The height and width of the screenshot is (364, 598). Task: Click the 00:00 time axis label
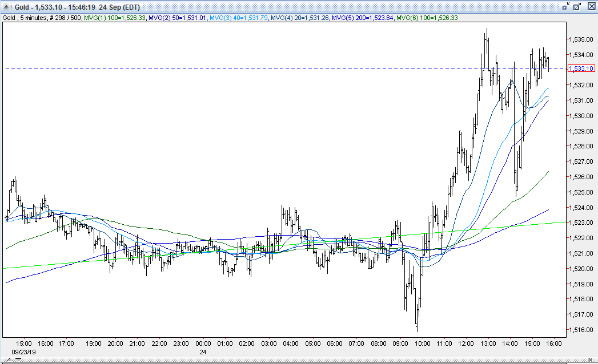(x=203, y=343)
